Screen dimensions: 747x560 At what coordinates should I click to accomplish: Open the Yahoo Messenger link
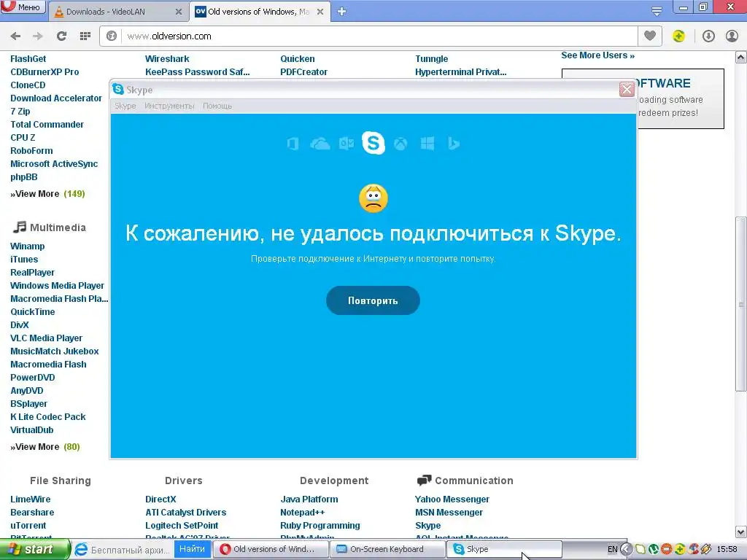[452, 499]
